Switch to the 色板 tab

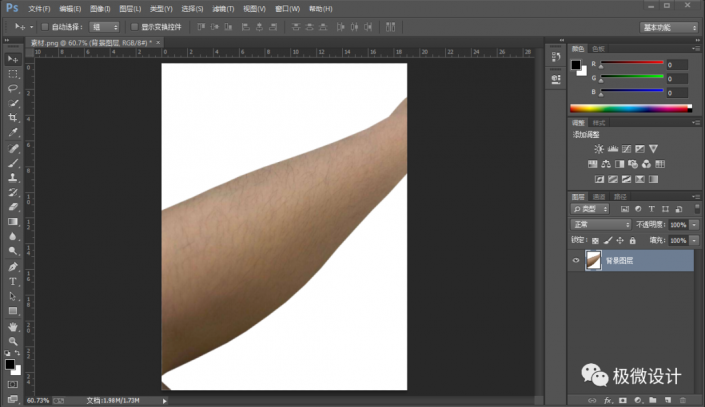tap(598, 49)
